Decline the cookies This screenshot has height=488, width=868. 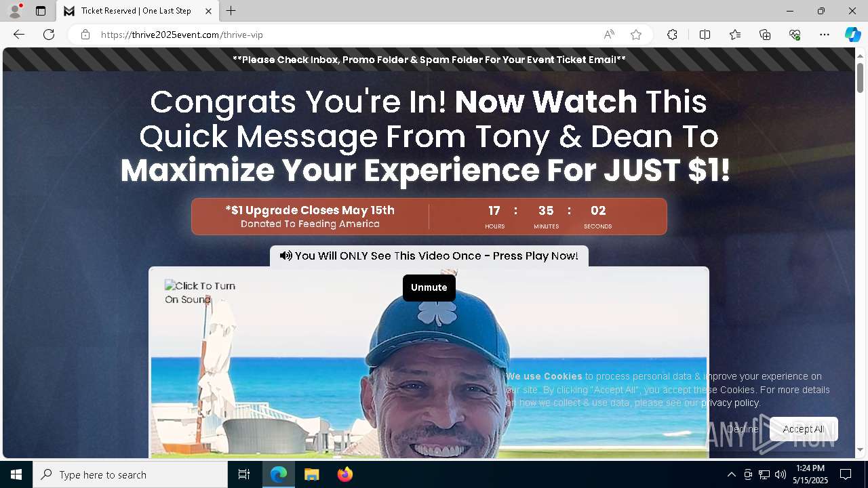(743, 429)
